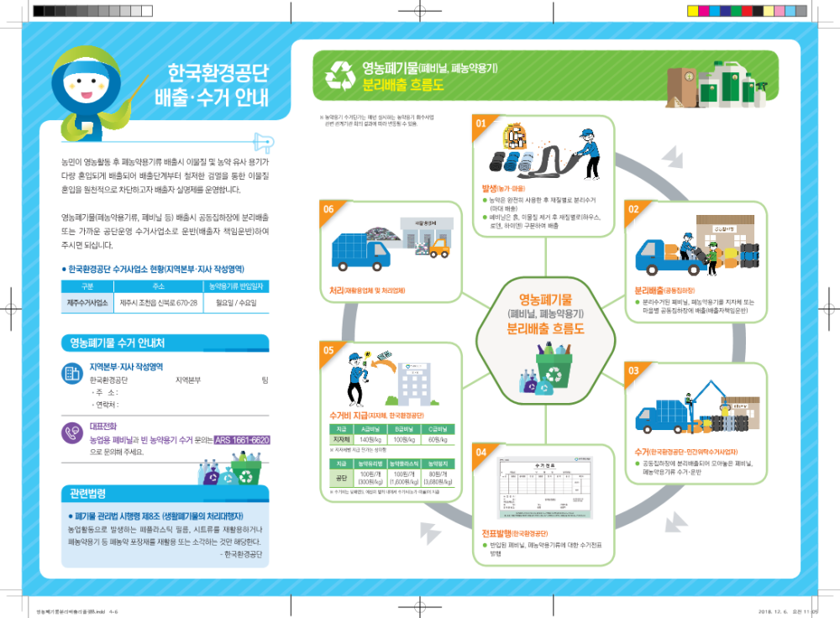The image size is (840, 618).
Task: Click the step 01 worker rolling vinyl illustration
Action: (545, 152)
